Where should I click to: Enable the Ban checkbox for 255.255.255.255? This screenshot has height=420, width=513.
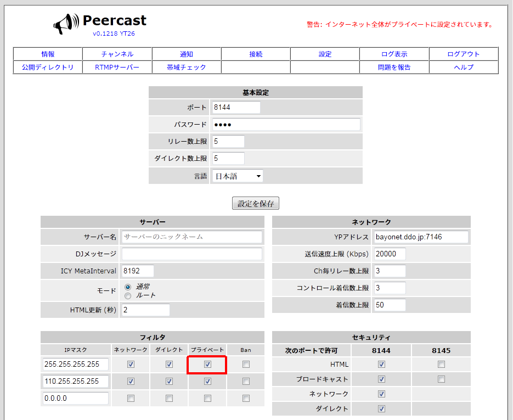[x=245, y=364]
